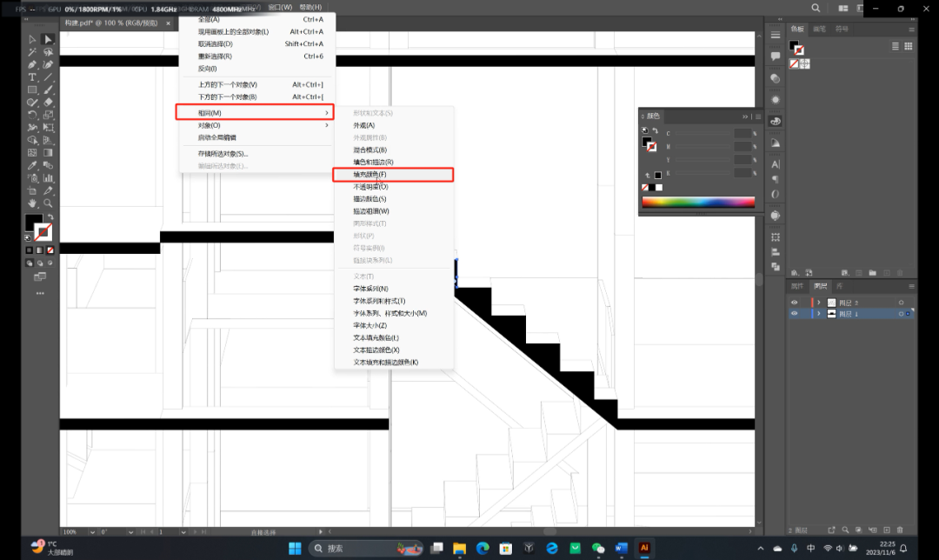Set the solid Color paint mode in toolbar
The image size is (939, 560).
pyautogui.click(x=29, y=250)
